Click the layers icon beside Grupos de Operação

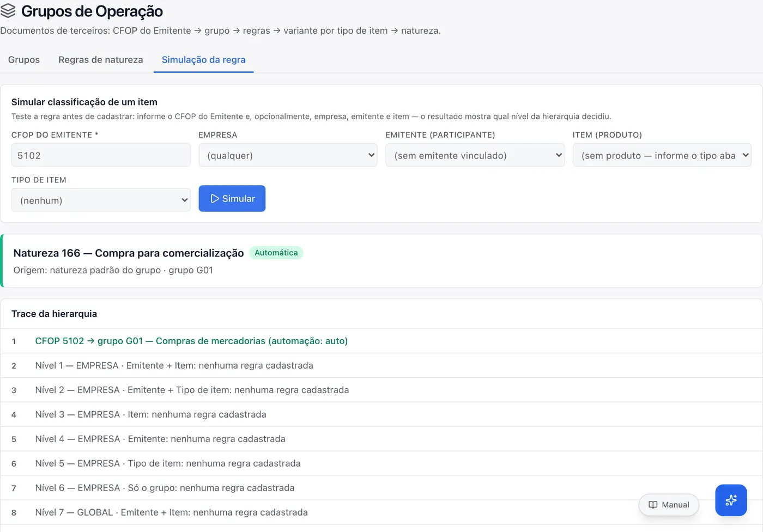tap(8, 11)
